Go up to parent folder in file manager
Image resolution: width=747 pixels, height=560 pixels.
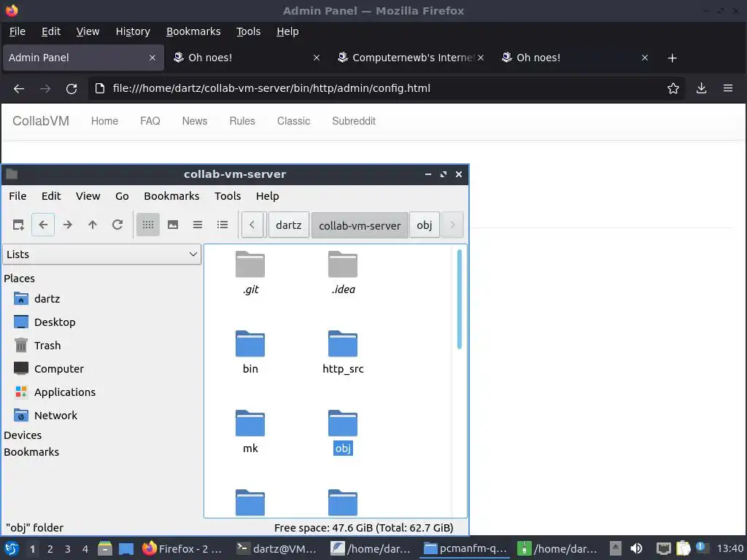pos(93,225)
